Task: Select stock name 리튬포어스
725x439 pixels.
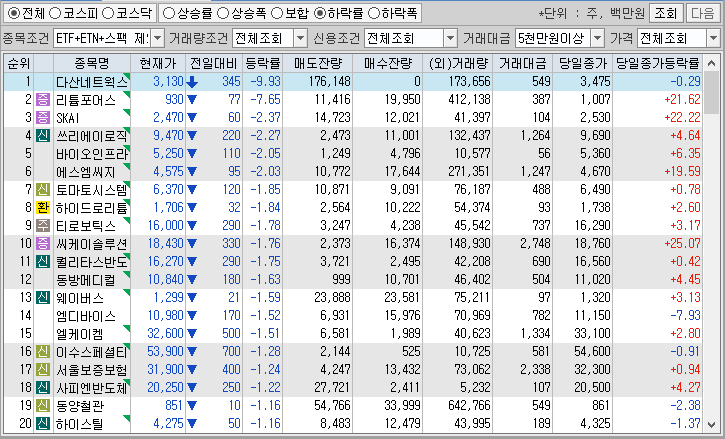Action: coord(86,100)
